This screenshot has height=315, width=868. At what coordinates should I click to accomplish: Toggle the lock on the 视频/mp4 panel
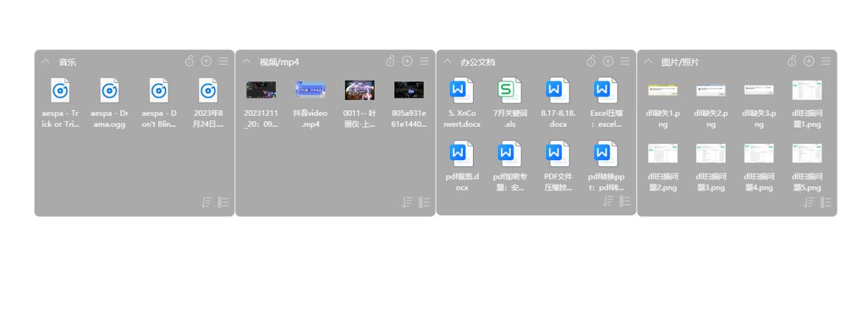390,61
